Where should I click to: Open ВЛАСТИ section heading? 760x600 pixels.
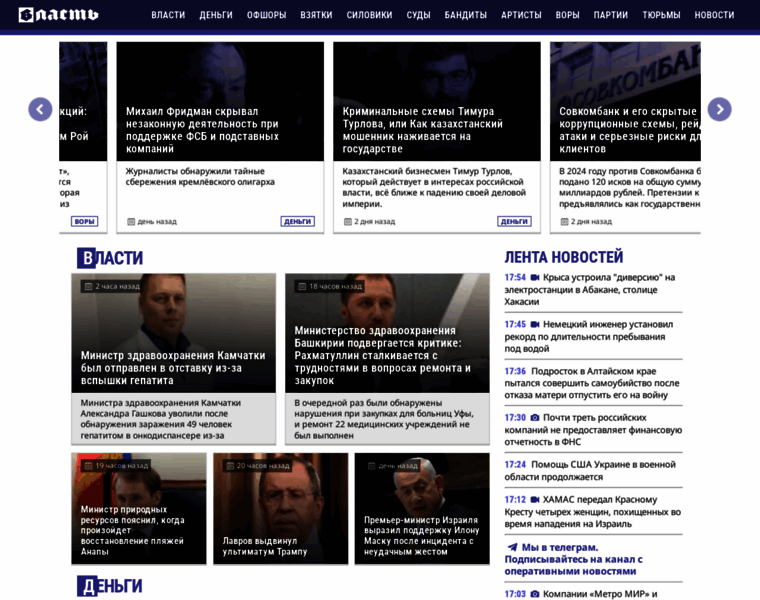click(x=110, y=258)
